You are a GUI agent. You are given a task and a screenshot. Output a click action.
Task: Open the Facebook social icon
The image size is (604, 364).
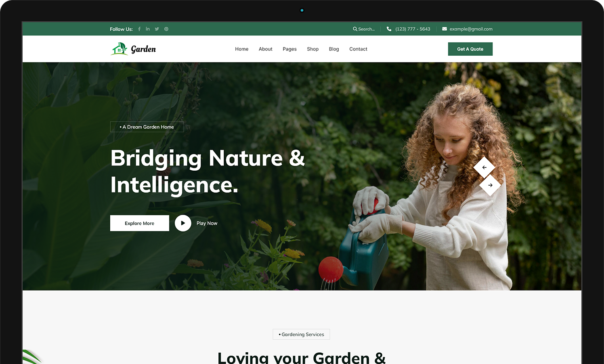pos(139,29)
